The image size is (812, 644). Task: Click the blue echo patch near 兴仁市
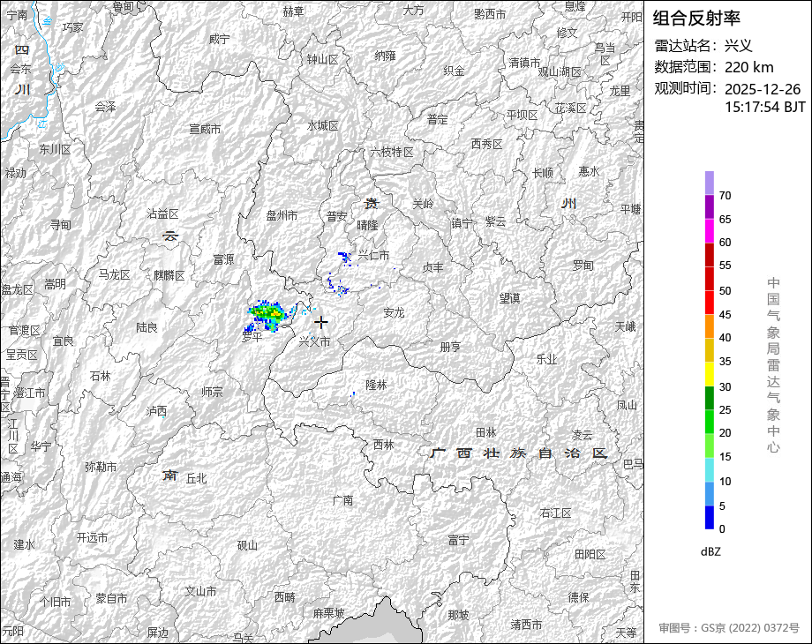(345, 258)
